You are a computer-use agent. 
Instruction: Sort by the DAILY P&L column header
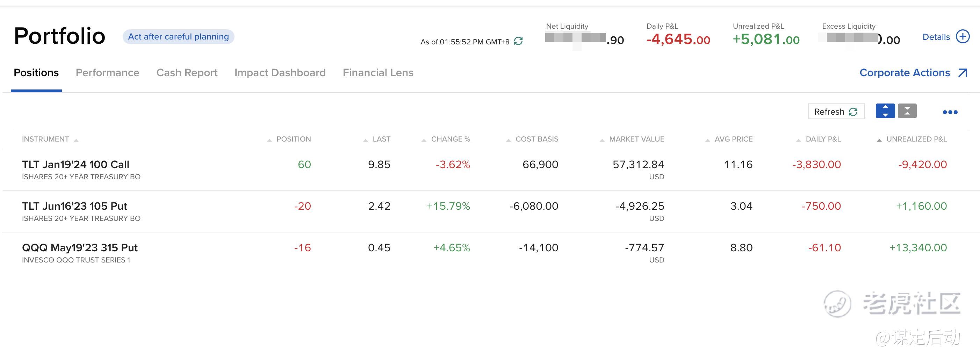pyautogui.click(x=823, y=139)
